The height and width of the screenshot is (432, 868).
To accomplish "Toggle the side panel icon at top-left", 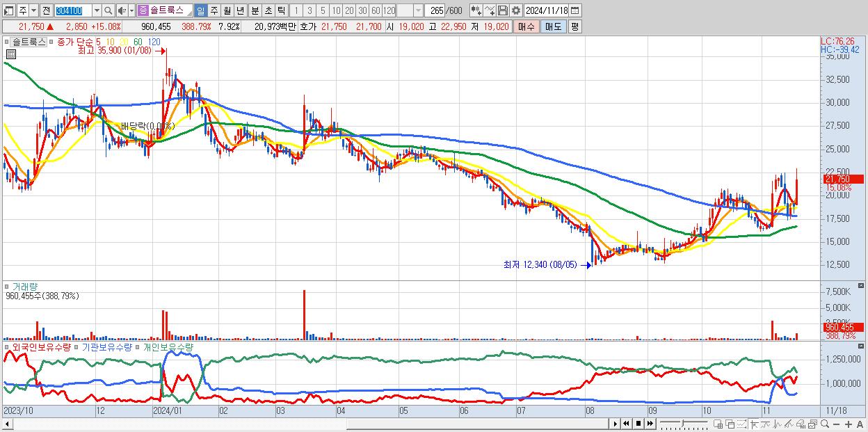I will tap(9, 10).
